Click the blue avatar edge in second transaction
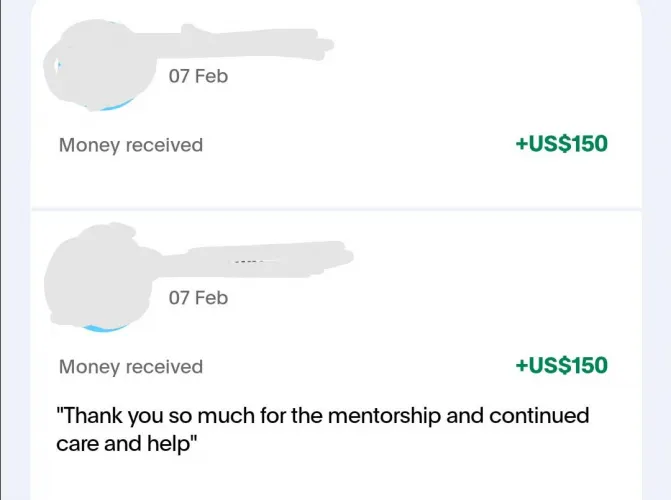This screenshot has height=500, width=671. (x=110, y=328)
